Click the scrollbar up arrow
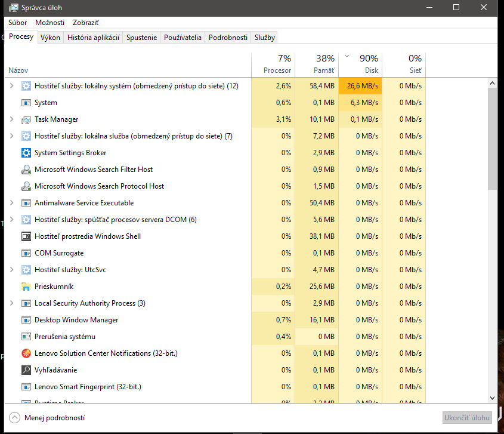The width and height of the screenshot is (504, 434). (x=492, y=83)
